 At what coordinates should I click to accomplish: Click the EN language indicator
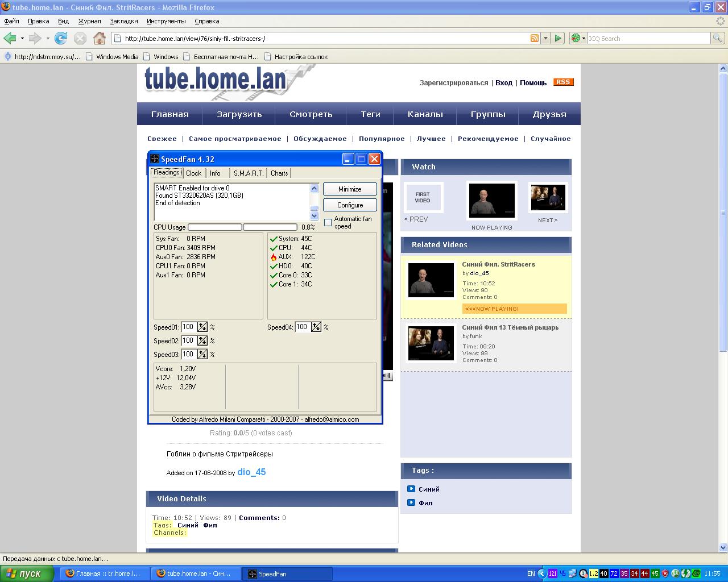click(x=531, y=573)
